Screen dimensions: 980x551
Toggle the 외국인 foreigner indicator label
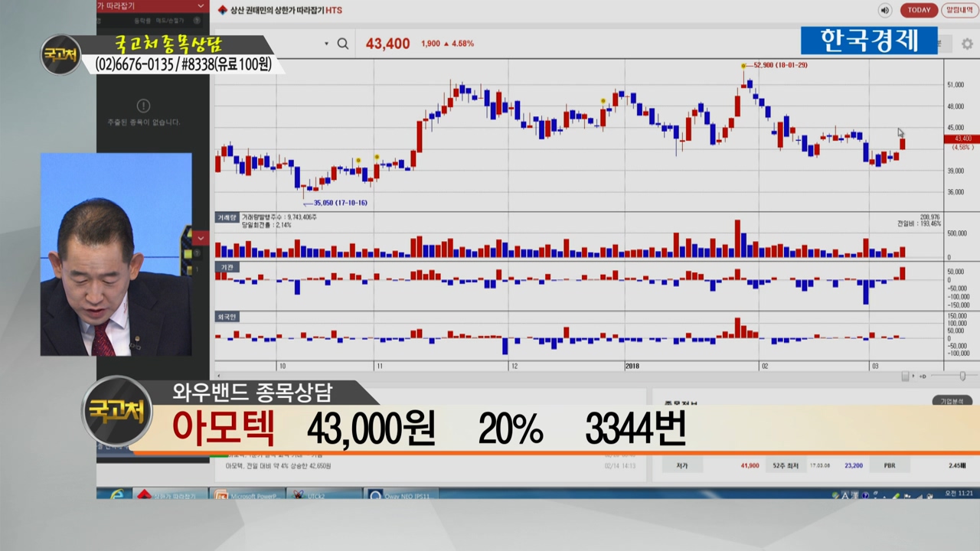click(x=227, y=316)
